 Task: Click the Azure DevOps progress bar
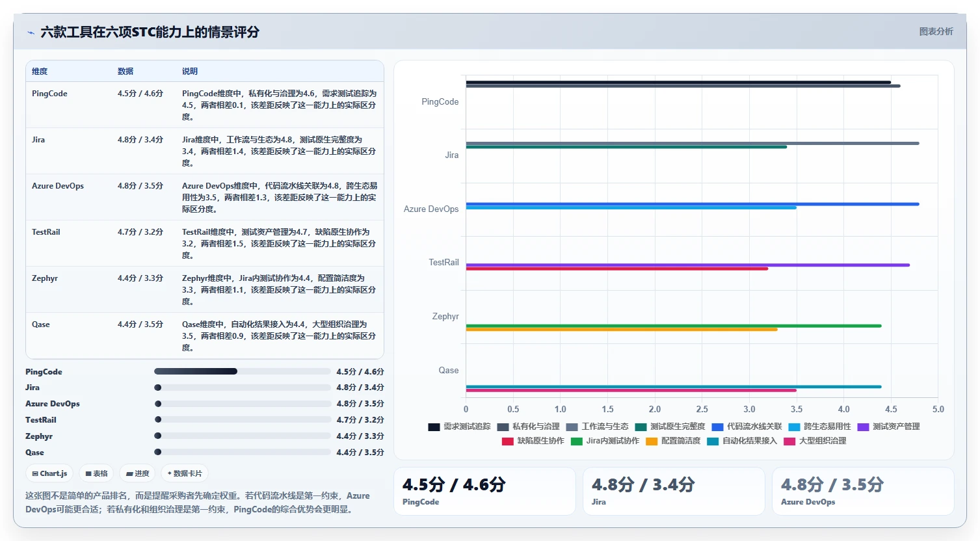click(x=243, y=404)
